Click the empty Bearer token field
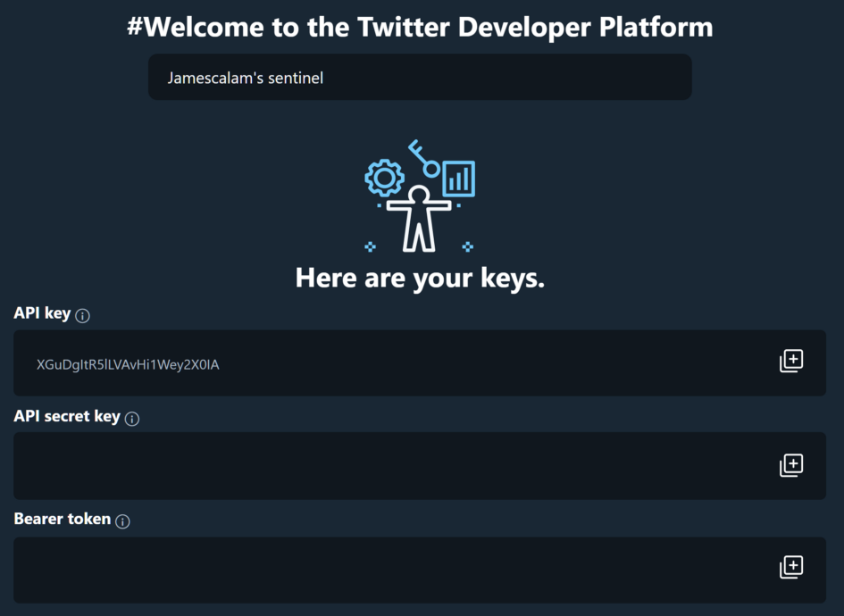This screenshot has height=616, width=844. click(420, 570)
